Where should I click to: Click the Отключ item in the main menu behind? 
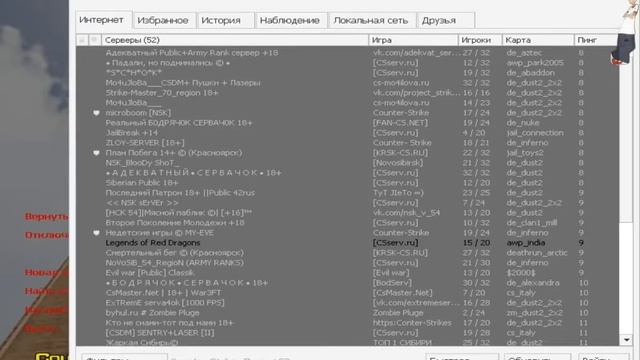tap(47, 235)
